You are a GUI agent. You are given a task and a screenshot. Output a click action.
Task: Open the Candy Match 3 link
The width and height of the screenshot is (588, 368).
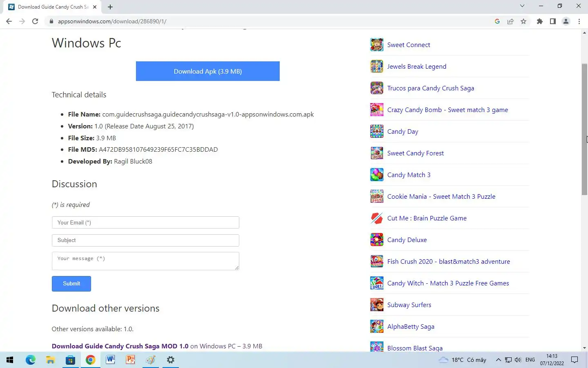[409, 175]
